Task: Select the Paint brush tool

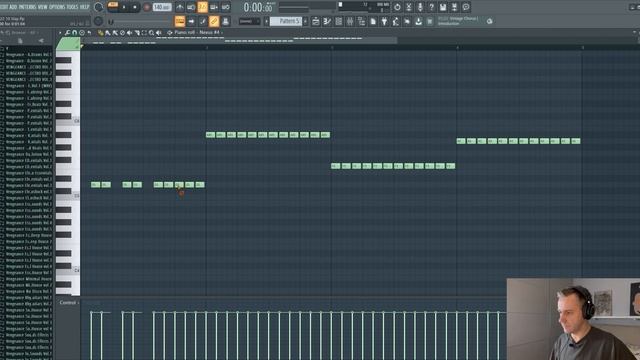Action: click(108, 33)
